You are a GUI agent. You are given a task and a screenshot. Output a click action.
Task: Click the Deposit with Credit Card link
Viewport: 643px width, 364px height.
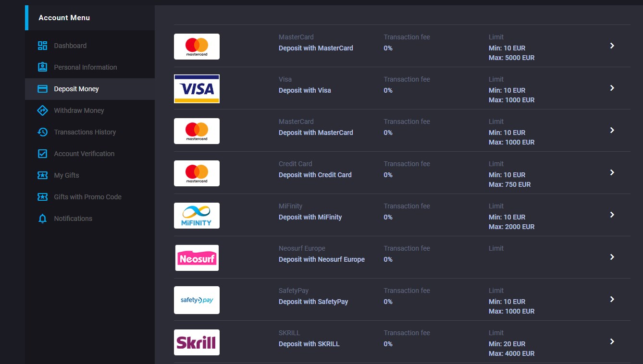click(315, 175)
